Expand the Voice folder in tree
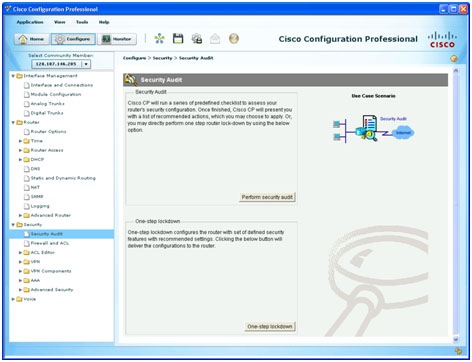 click(13, 299)
